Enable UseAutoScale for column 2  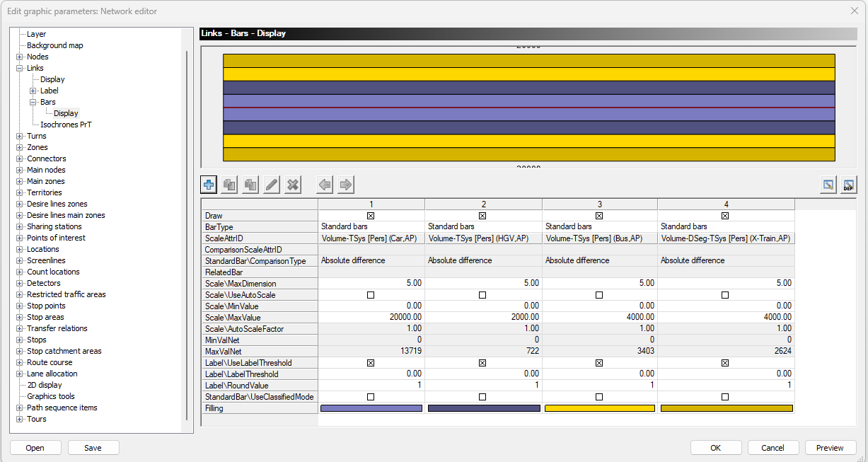point(482,295)
